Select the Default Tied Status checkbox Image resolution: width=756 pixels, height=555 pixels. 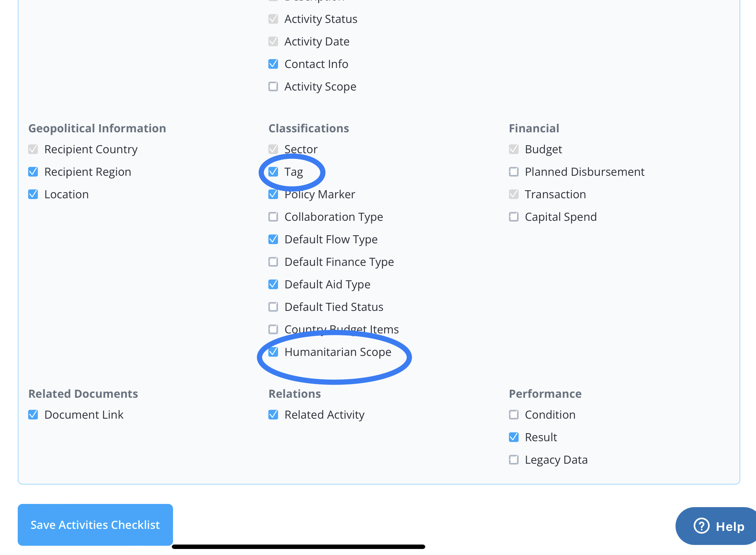(x=273, y=307)
